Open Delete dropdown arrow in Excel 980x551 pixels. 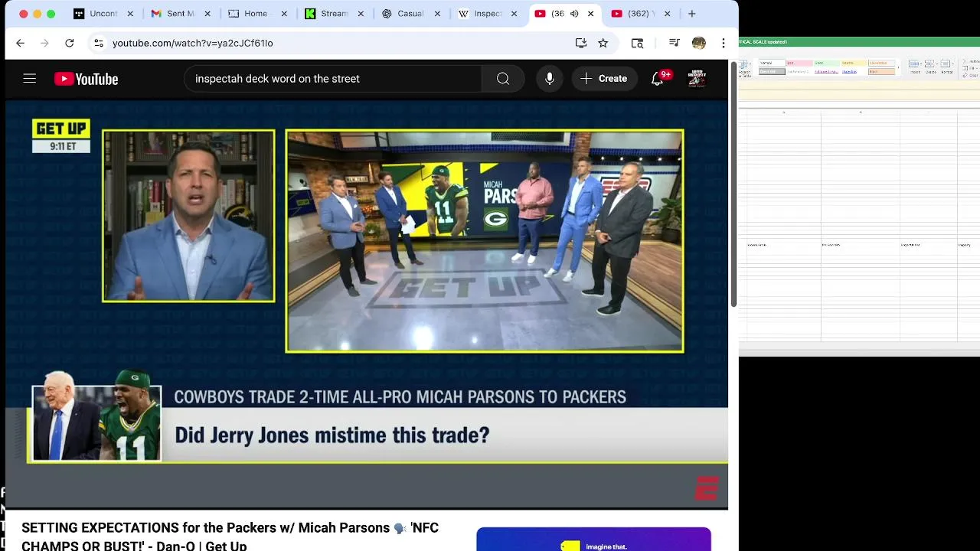937,64
